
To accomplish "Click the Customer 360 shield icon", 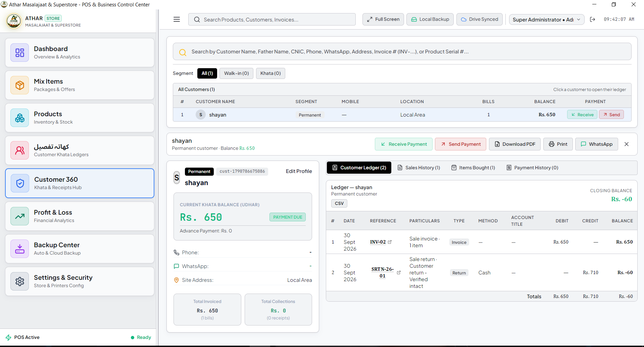I will pyautogui.click(x=20, y=183).
